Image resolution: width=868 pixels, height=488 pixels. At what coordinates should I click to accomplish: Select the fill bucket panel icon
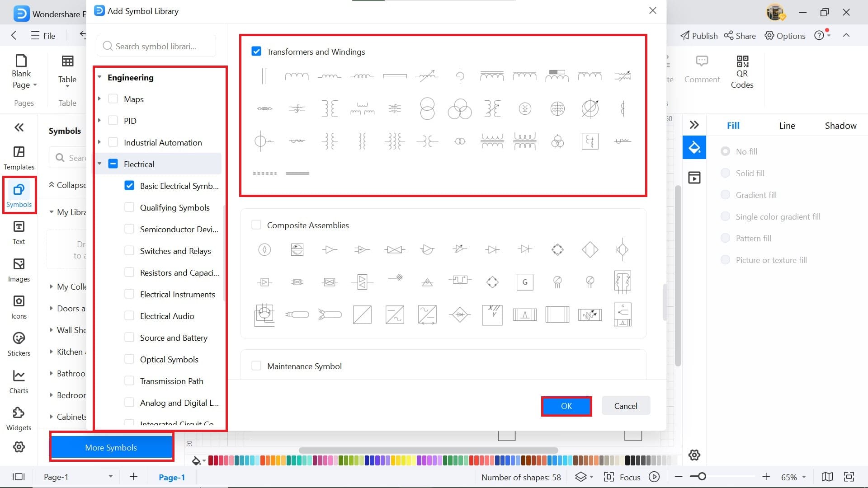coord(694,147)
